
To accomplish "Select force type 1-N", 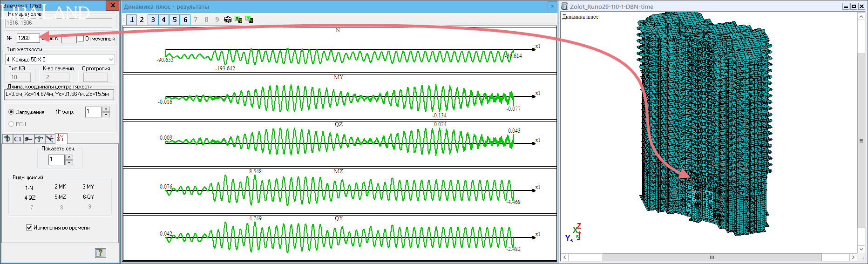I will [x=29, y=188].
